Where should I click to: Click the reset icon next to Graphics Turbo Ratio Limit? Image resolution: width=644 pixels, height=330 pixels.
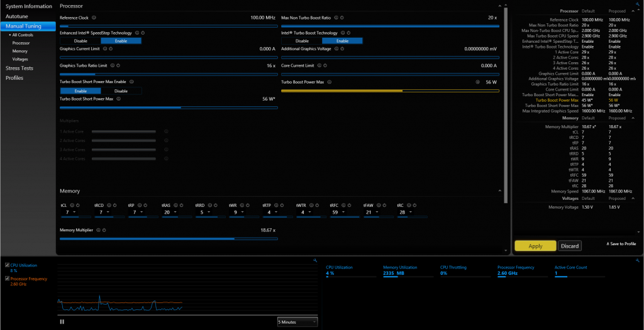119,65
